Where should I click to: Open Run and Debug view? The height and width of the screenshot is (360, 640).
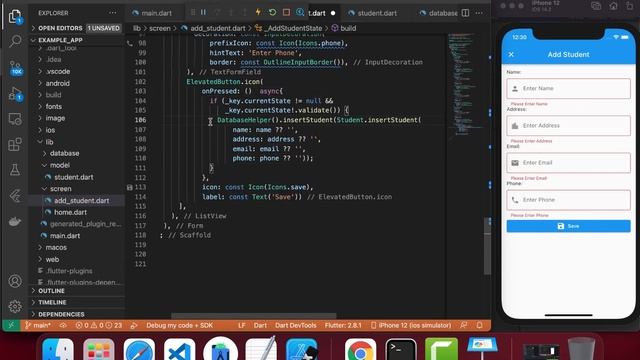[15, 93]
